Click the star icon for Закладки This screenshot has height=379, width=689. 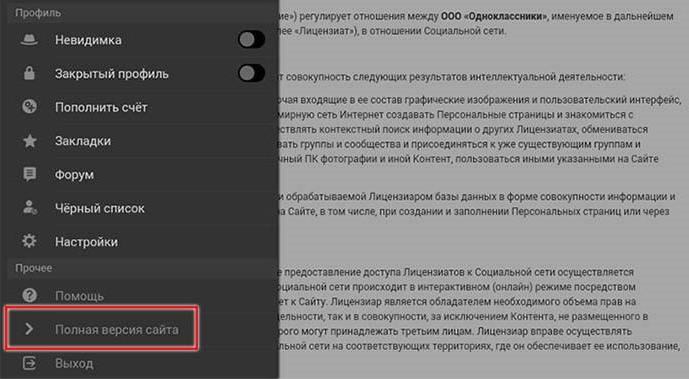pos(29,141)
